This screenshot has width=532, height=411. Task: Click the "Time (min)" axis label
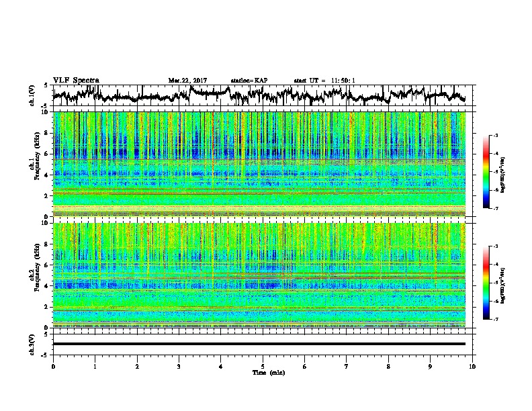[269, 373]
